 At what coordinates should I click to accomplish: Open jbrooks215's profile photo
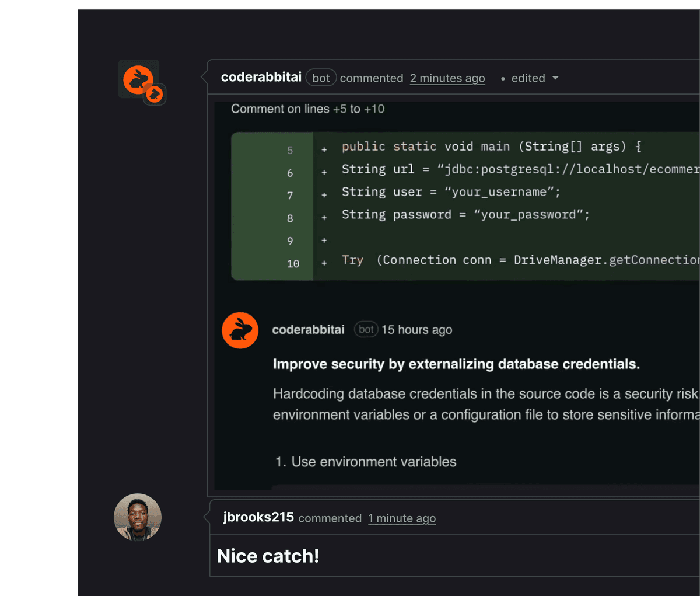coord(138,517)
